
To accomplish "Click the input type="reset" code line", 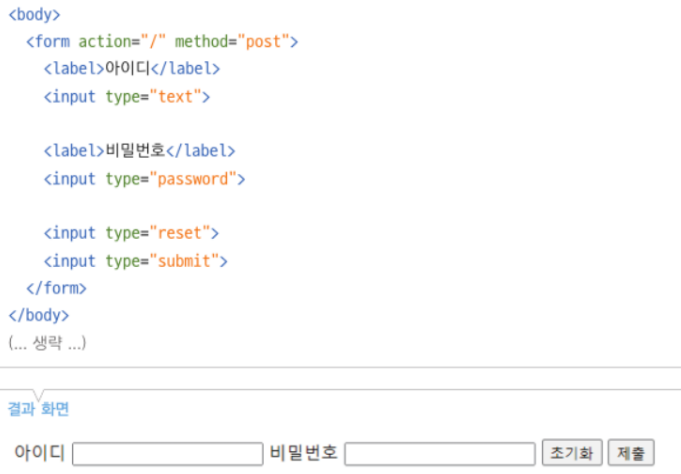I will pyautogui.click(x=131, y=233).
